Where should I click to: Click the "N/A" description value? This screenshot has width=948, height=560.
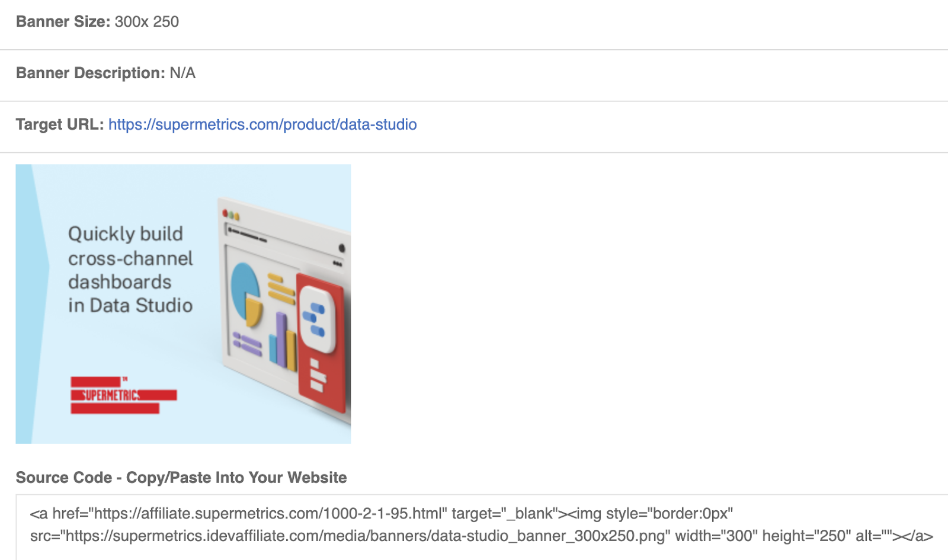tap(182, 73)
